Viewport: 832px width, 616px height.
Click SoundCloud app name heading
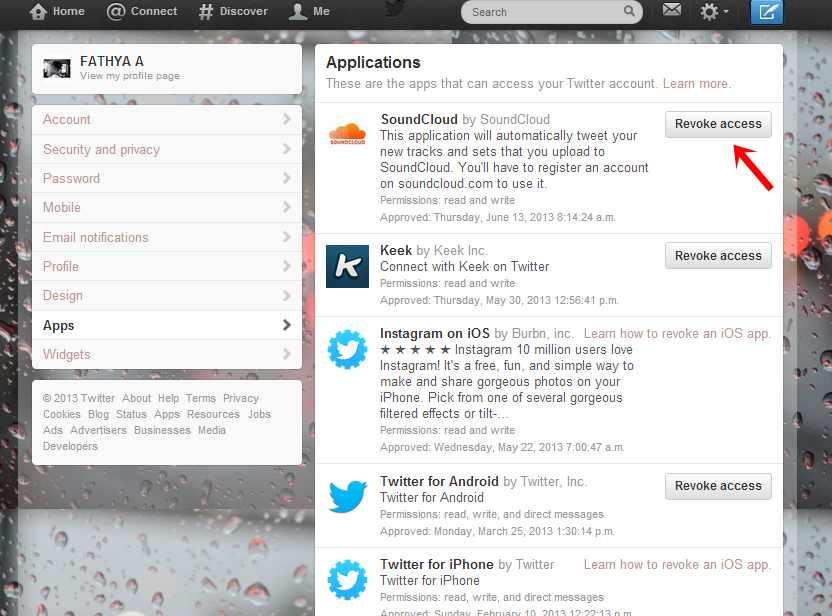point(419,119)
